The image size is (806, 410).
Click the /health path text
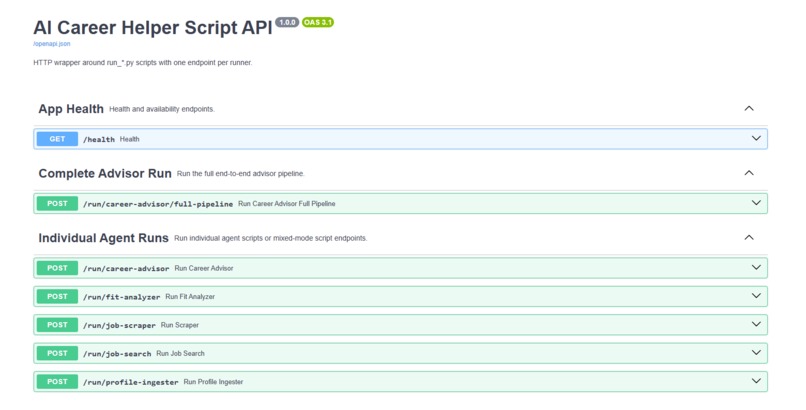point(99,139)
